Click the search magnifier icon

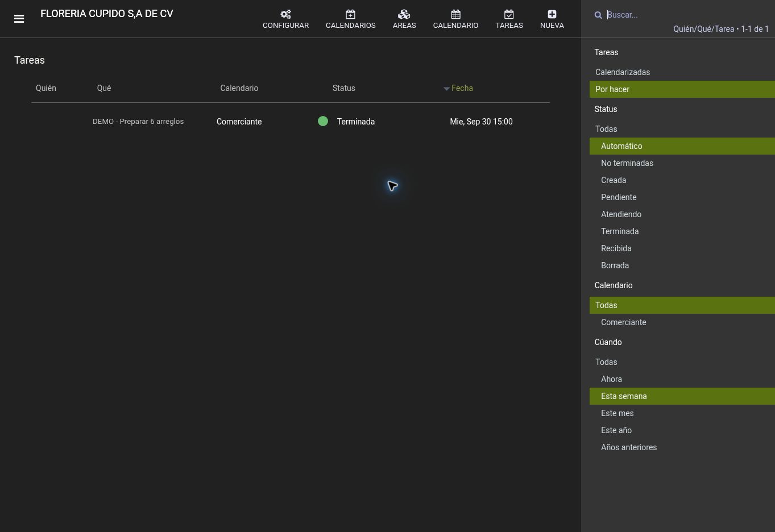coord(598,15)
